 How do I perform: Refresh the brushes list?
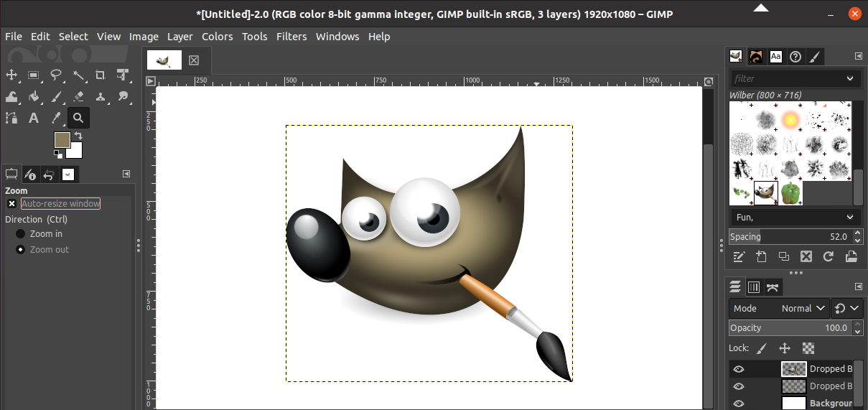[829, 256]
